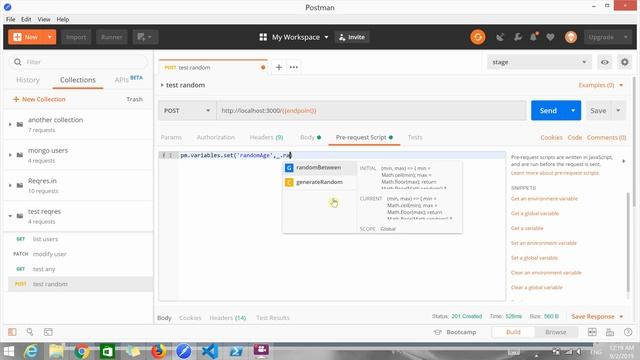Image resolution: width=640 pixels, height=360 pixels.
Task: Switch to two-pane layout icon
Action: 592,332
